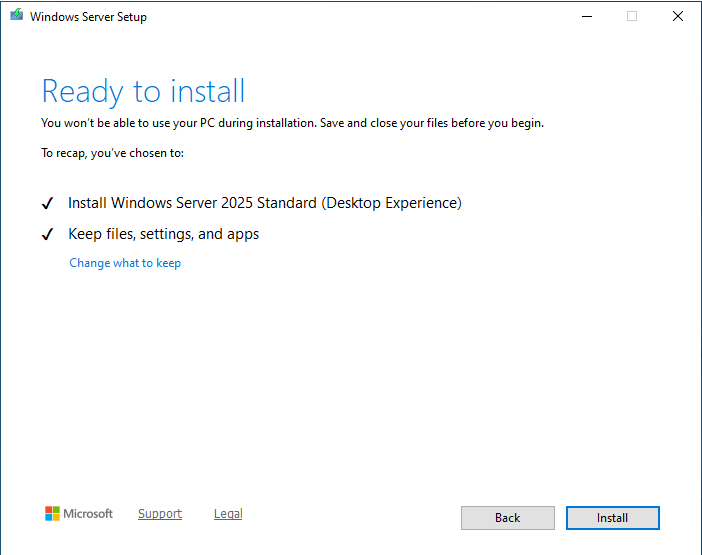Click the Ready to install heading
Screen dimensions: 702x555
pyautogui.click(x=143, y=92)
